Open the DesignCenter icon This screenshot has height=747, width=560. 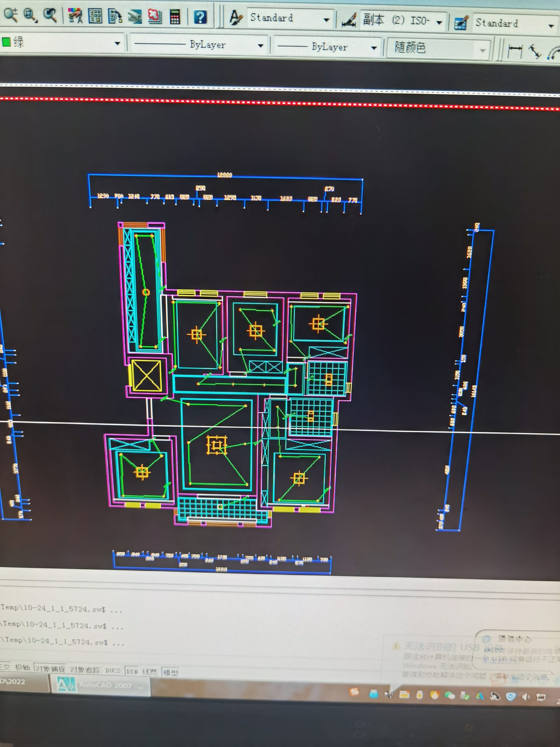[96, 16]
